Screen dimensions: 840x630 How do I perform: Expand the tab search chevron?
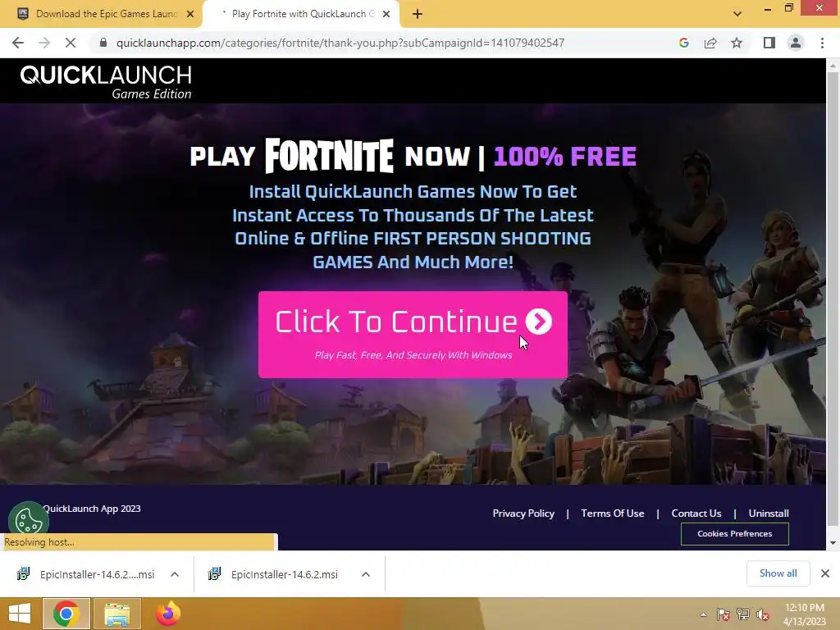point(737,14)
